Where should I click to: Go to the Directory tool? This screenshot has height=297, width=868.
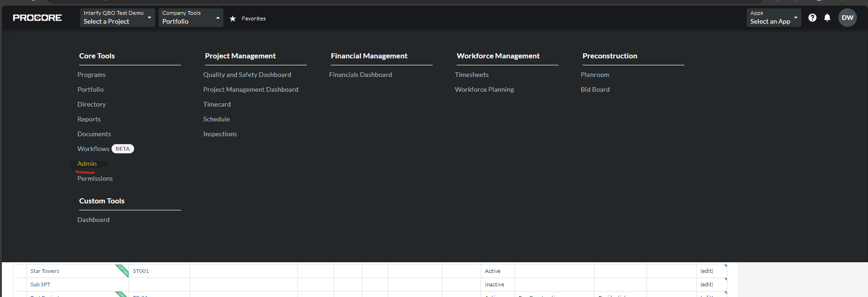point(92,104)
